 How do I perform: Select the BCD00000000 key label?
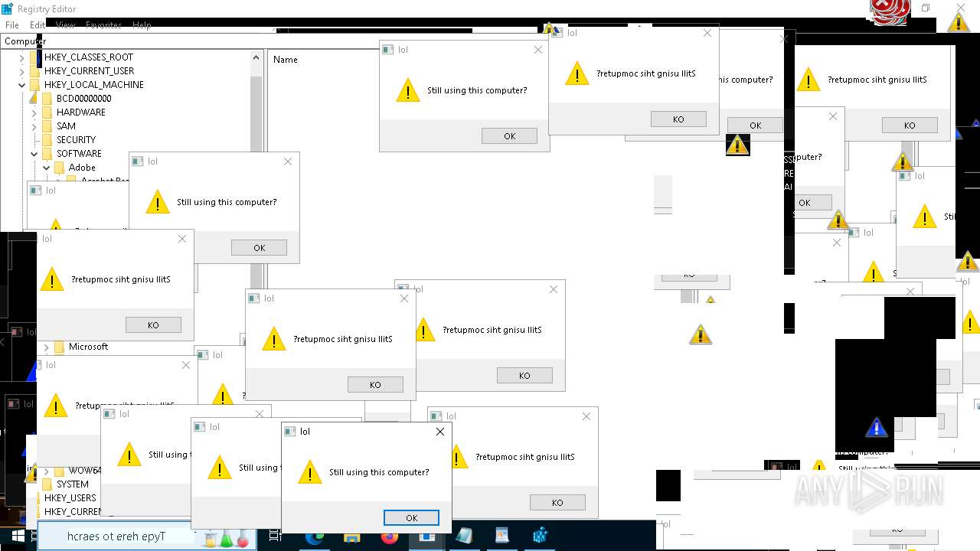(83, 99)
